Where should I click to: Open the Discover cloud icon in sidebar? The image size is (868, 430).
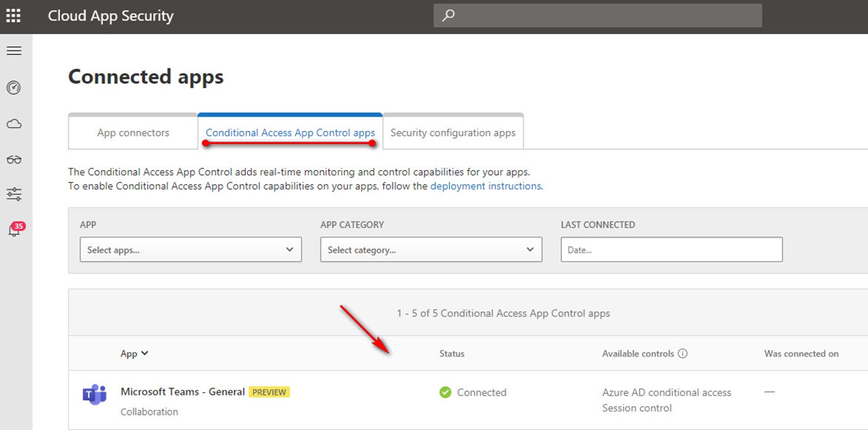pyautogui.click(x=14, y=124)
